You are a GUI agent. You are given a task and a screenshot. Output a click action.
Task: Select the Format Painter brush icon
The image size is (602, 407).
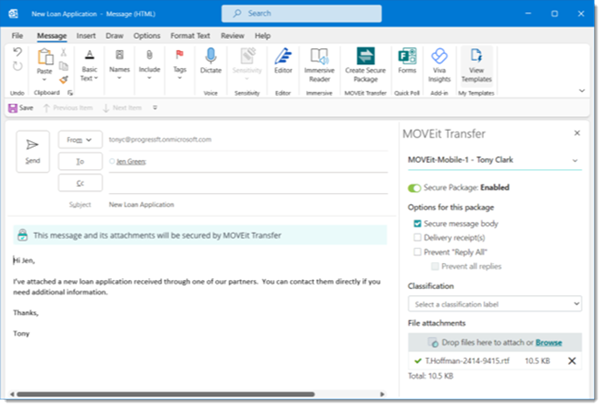click(63, 79)
